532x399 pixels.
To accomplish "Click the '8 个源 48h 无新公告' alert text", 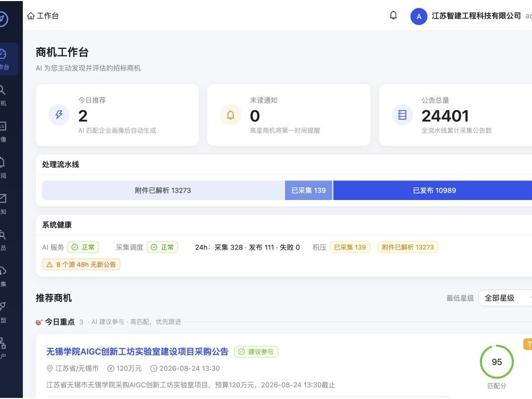I will pyautogui.click(x=86, y=264).
